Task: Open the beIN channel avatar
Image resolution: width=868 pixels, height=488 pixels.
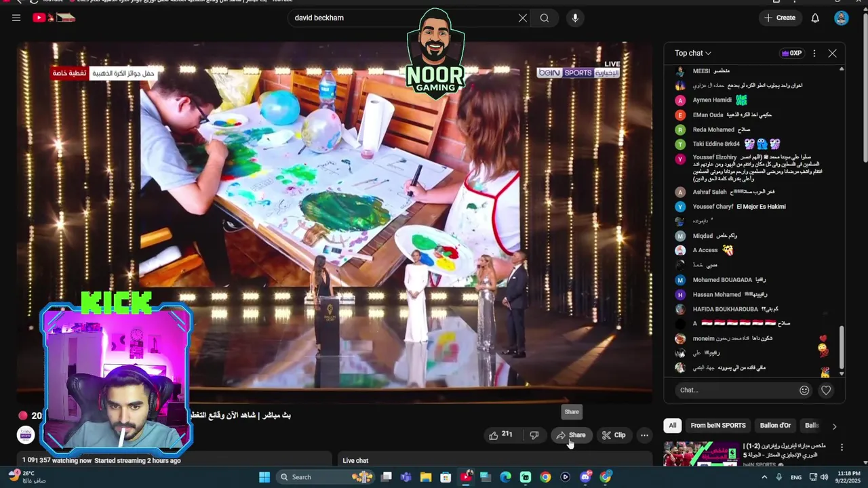Action: click(26, 434)
